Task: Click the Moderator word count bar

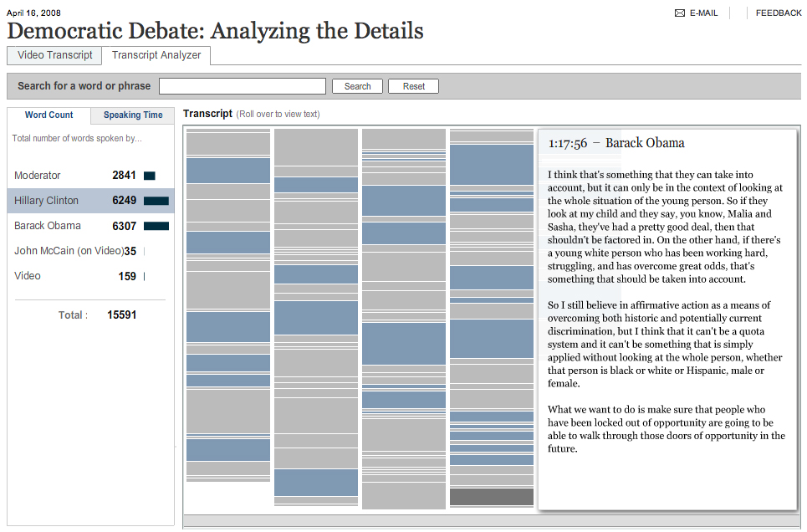Action: point(149,176)
